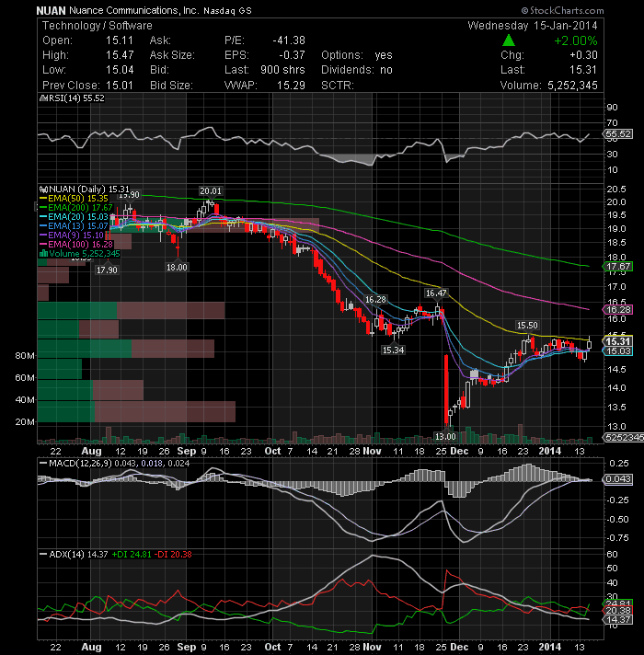This screenshot has height=655, width=644.
Task: Click the EMA(9) 15.10 legend entry
Action: (x=72, y=236)
